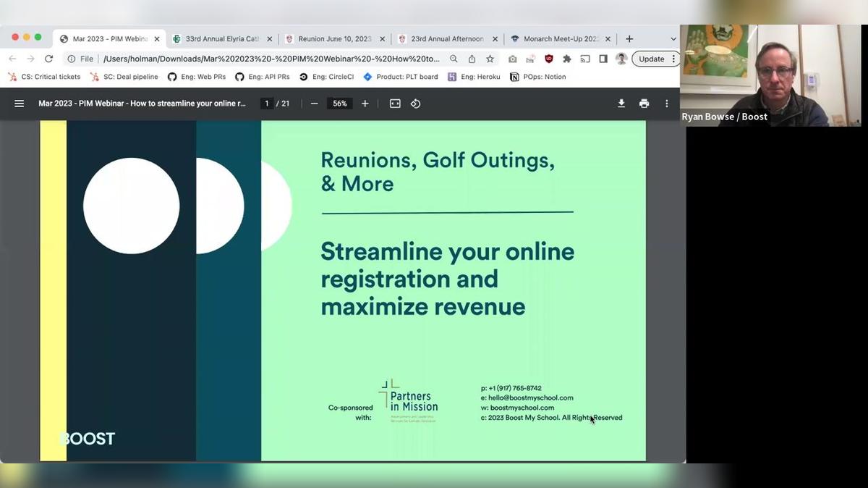Bookmark this page with the star icon

click(x=490, y=59)
